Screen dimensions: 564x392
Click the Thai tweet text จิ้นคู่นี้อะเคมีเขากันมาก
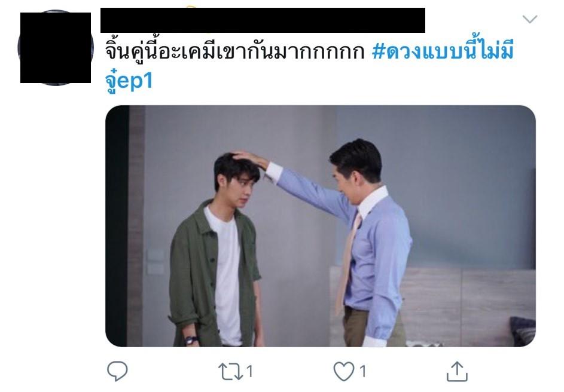click(235, 51)
